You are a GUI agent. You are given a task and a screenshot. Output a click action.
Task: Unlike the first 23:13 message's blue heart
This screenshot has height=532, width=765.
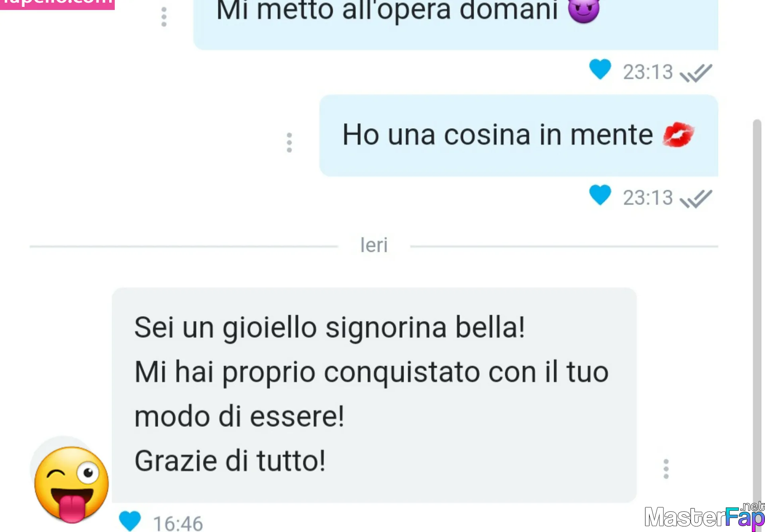600,69
